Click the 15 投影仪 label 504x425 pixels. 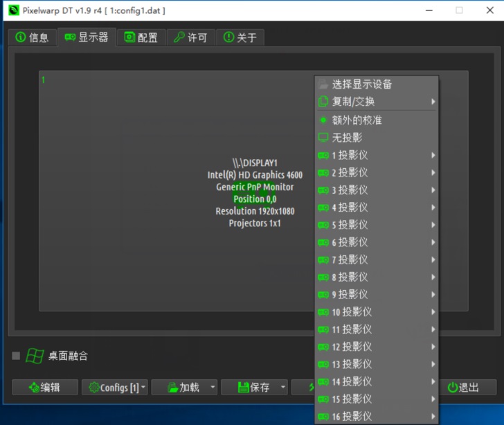pyautogui.click(x=352, y=399)
